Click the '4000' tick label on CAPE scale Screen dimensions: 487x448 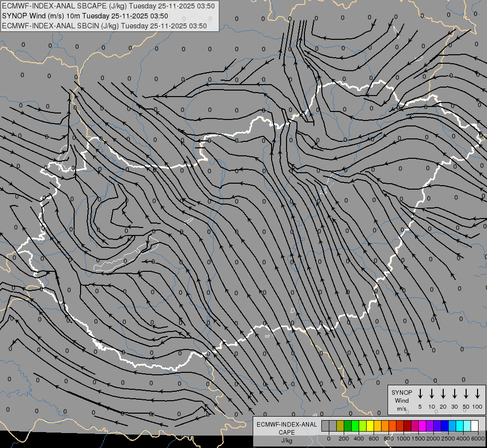click(x=463, y=439)
